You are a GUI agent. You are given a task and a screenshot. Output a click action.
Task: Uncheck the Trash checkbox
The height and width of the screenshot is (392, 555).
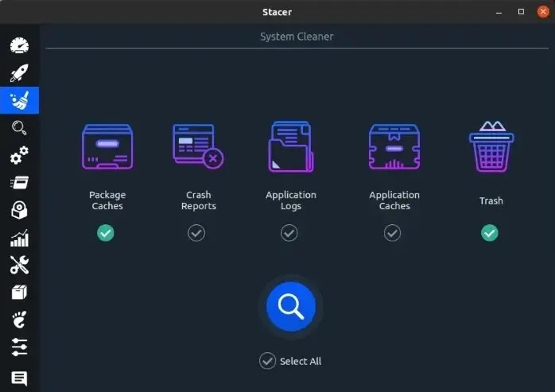490,233
